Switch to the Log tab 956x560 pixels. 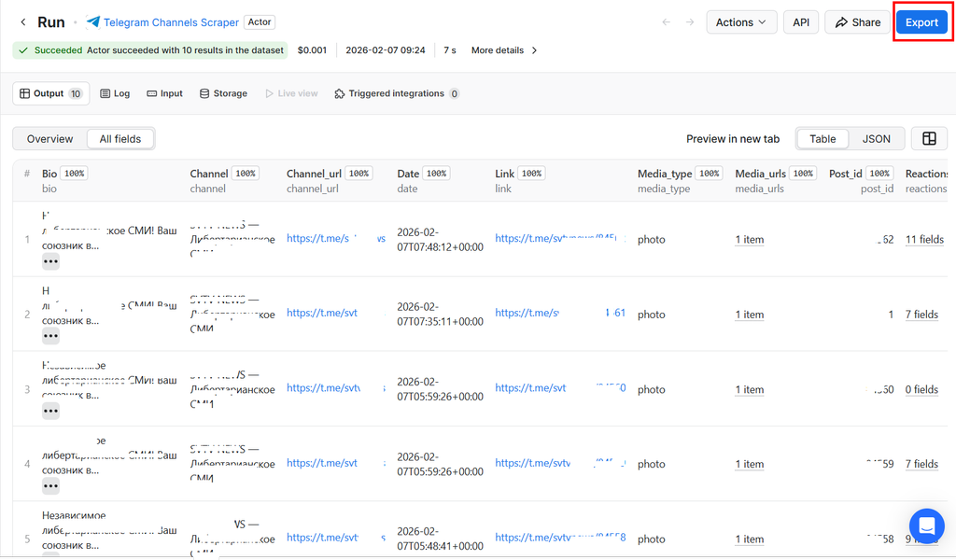click(x=115, y=93)
